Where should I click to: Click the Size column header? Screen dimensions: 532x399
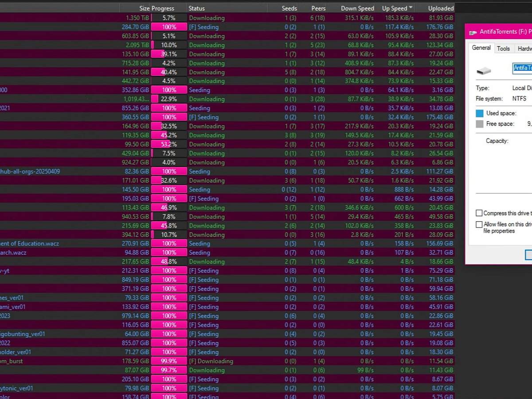pos(144,8)
